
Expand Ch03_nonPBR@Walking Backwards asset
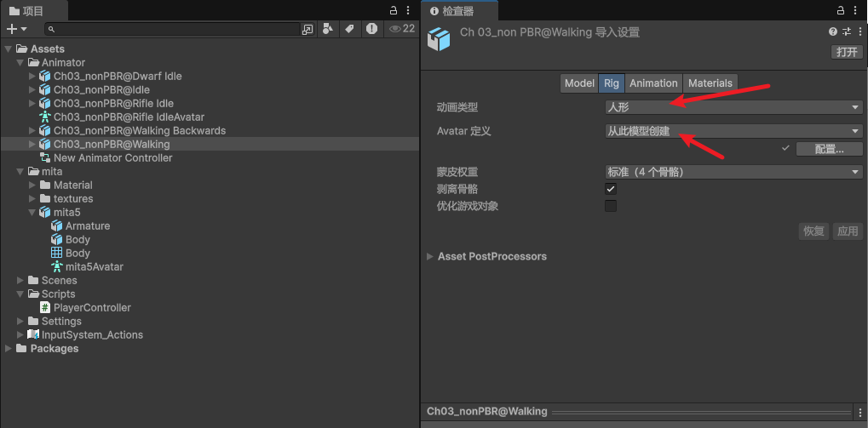(32, 130)
